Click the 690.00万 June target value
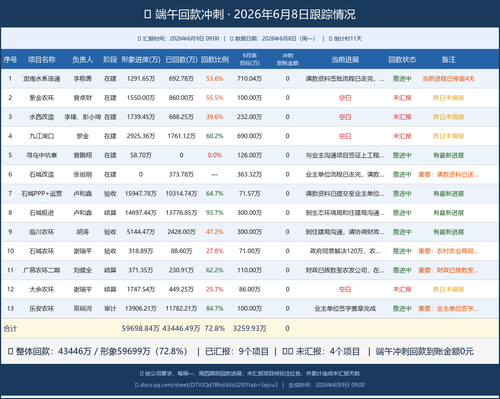 click(x=250, y=136)
